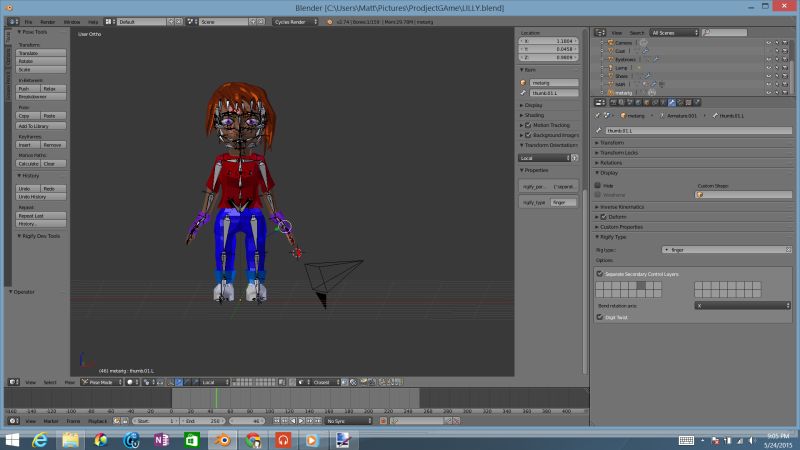The height and width of the screenshot is (450, 800).
Task: Open the All Scenes outliner dropdown
Action: [674, 33]
